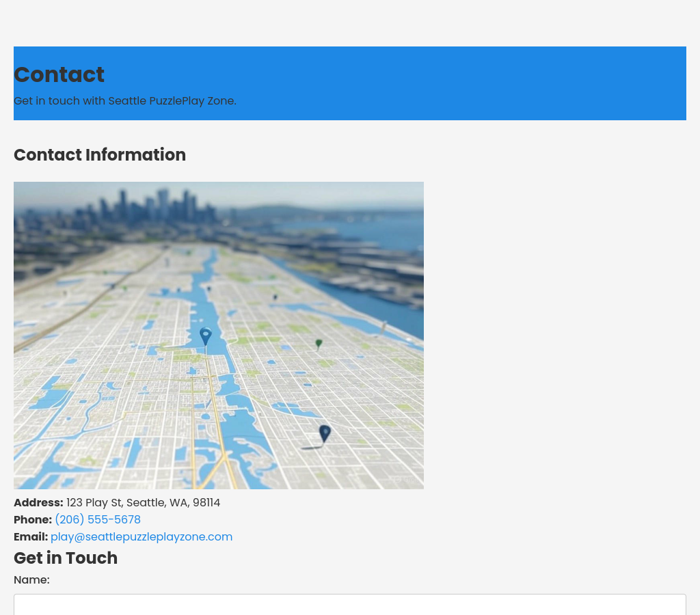Click the bold "Phone:" label
This screenshot has height=615, width=700.
(33, 520)
